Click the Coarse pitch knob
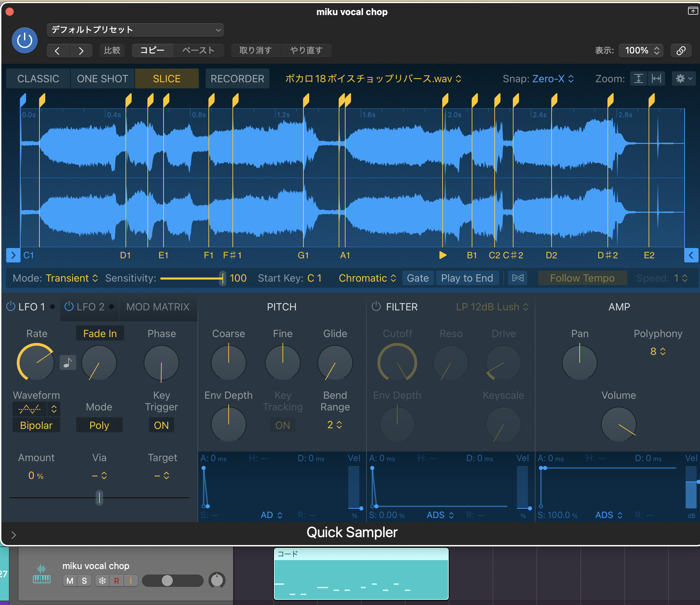This screenshot has width=700, height=605. point(229,363)
